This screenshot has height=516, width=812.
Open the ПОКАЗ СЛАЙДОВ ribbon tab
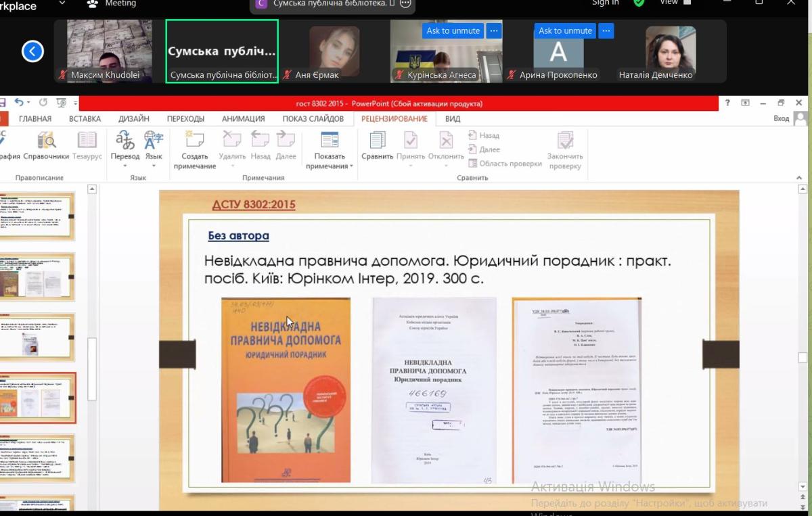coord(313,118)
